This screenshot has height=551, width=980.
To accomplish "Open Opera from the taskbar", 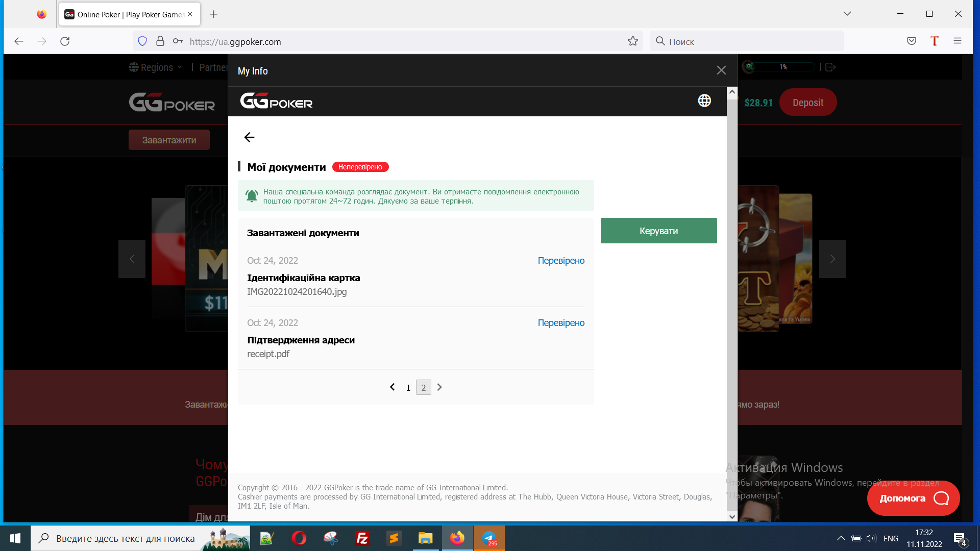I will (299, 538).
